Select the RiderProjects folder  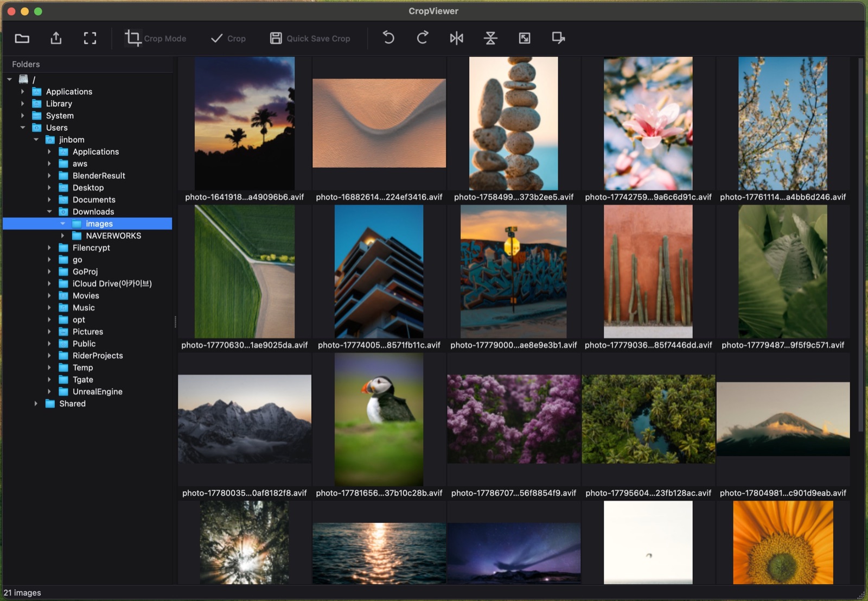[98, 355]
